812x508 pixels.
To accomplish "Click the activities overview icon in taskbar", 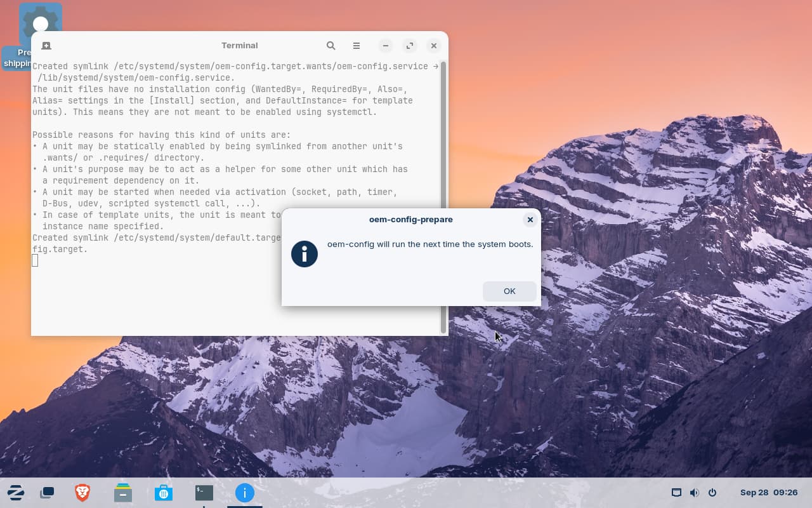I will 47,493.
